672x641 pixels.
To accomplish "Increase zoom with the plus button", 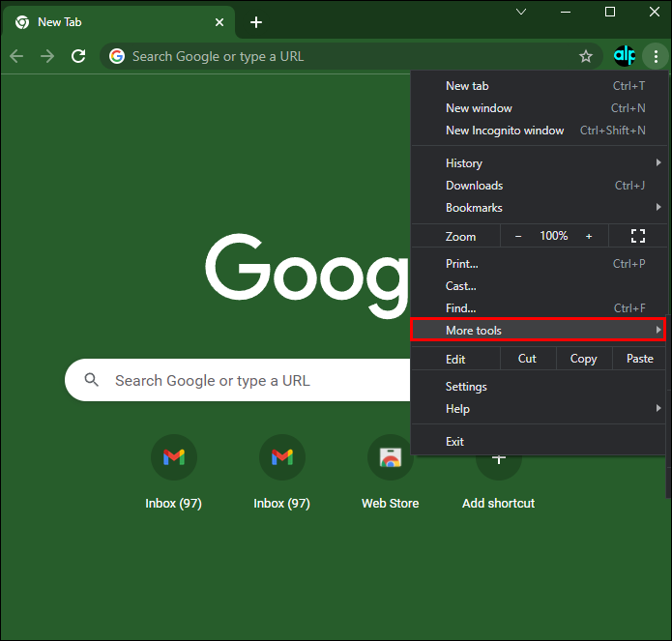I will tap(589, 236).
